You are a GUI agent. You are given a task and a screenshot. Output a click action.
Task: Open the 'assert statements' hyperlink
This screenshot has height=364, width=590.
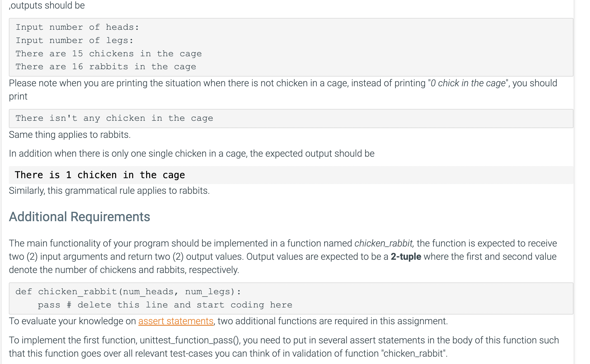pos(176,321)
